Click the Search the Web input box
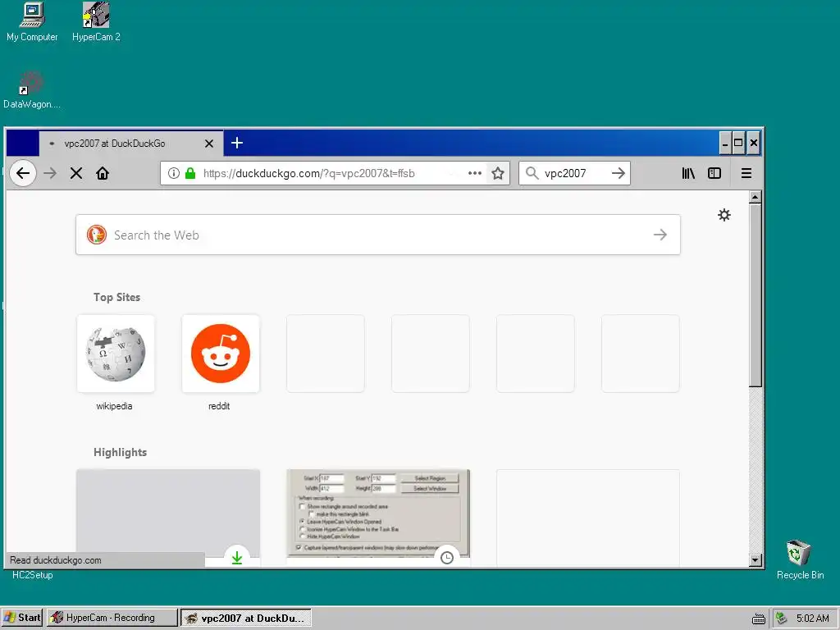Viewport: 840px width, 630px height. click(x=377, y=235)
